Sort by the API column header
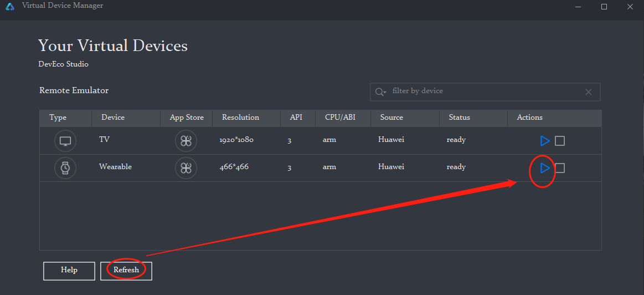 tap(296, 118)
